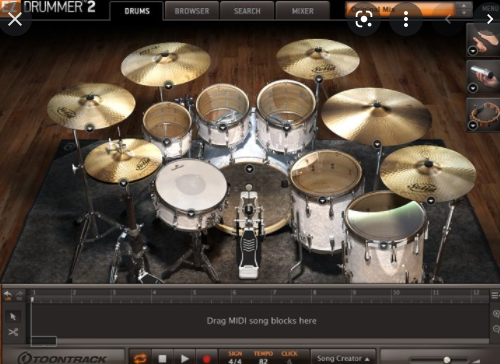This screenshot has width=500, height=364.
Task: Open the hand claps dropdown arrow
Action: click(x=473, y=51)
